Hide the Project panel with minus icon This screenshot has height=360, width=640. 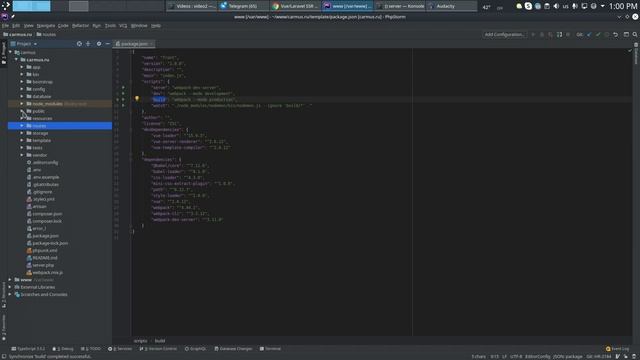pos(108,44)
